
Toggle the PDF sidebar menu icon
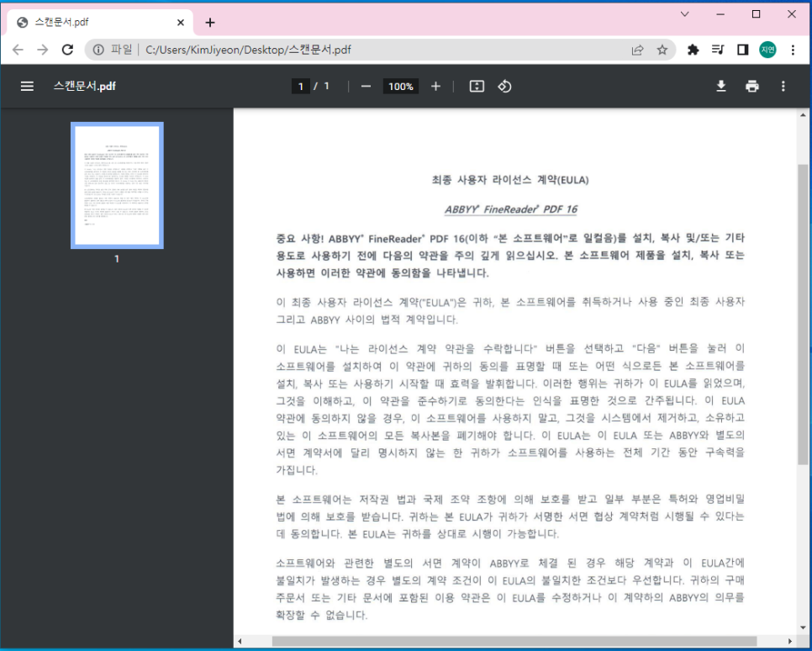pyautogui.click(x=27, y=87)
